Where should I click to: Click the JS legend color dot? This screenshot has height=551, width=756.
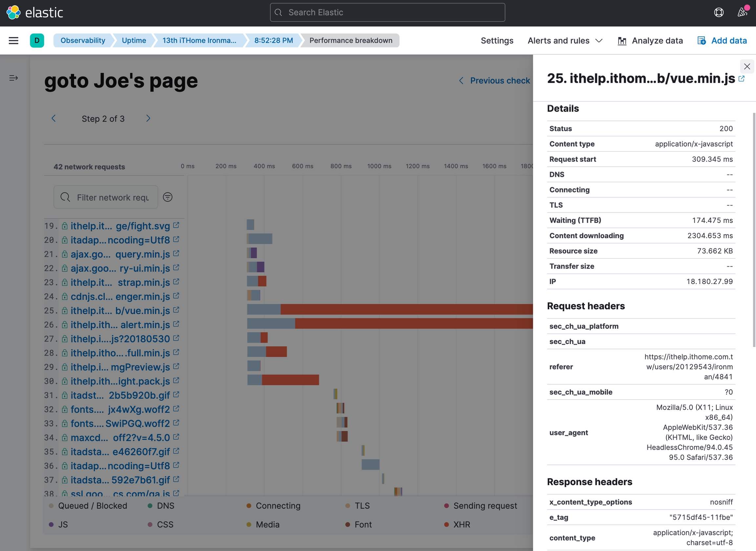[52, 524]
